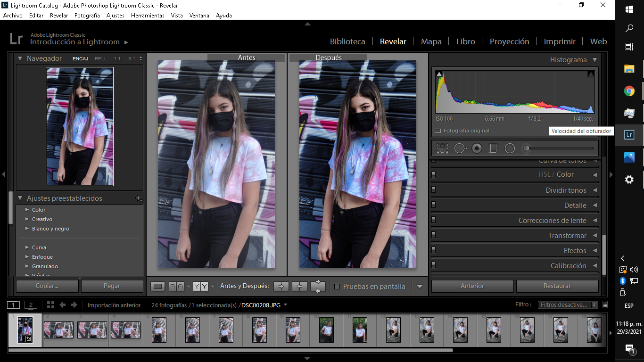Screen dimensions: 644x362
Task: Click the Lr logo identity plate
Action: pyautogui.click(x=16, y=39)
